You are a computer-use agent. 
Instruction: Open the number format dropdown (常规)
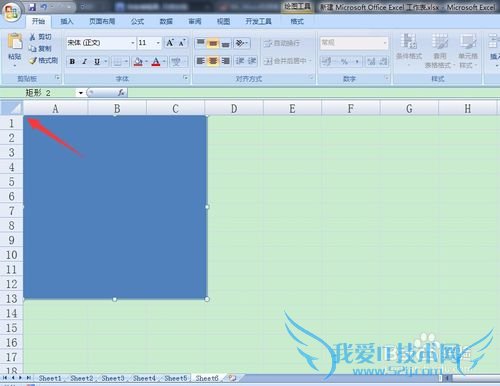[385, 43]
